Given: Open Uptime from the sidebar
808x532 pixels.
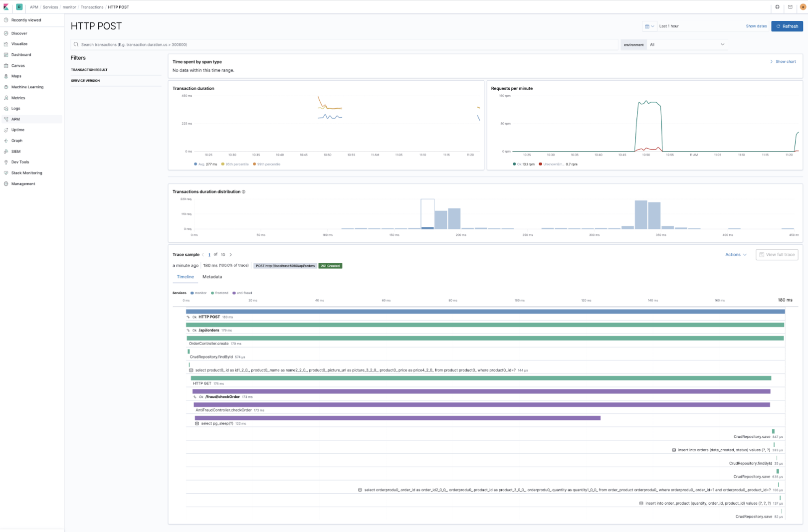Looking at the screenshot, I should click(17, 130).
